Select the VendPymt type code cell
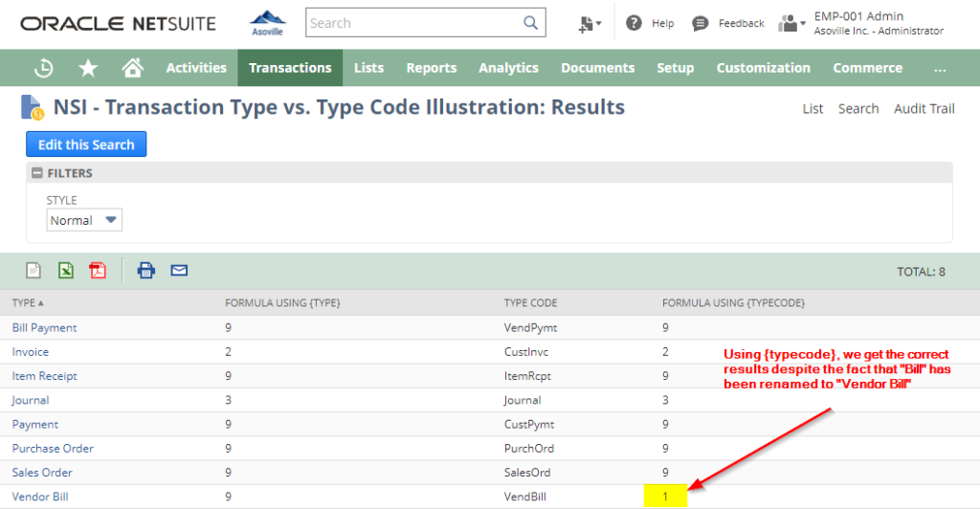The height and width of the screenshot is (509, 980). 530,328
